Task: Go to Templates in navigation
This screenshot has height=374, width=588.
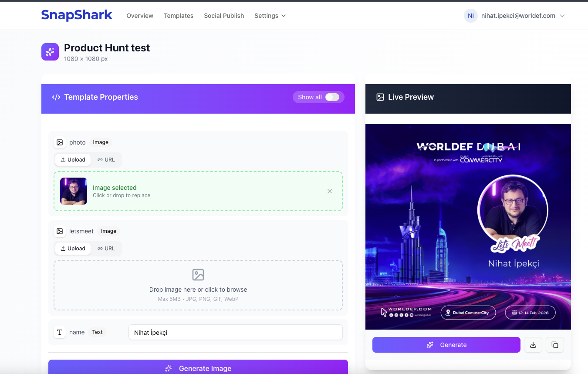Action: coord(179,16)
